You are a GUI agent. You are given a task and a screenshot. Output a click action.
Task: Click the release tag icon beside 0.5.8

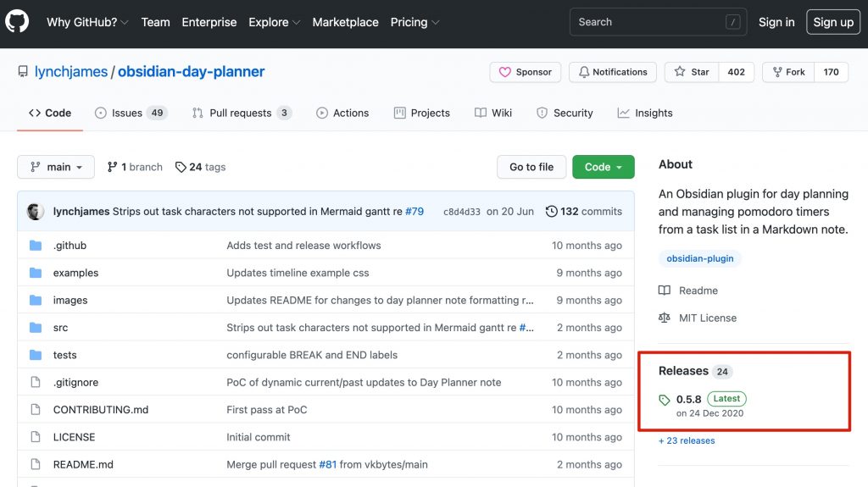(665, 400)
